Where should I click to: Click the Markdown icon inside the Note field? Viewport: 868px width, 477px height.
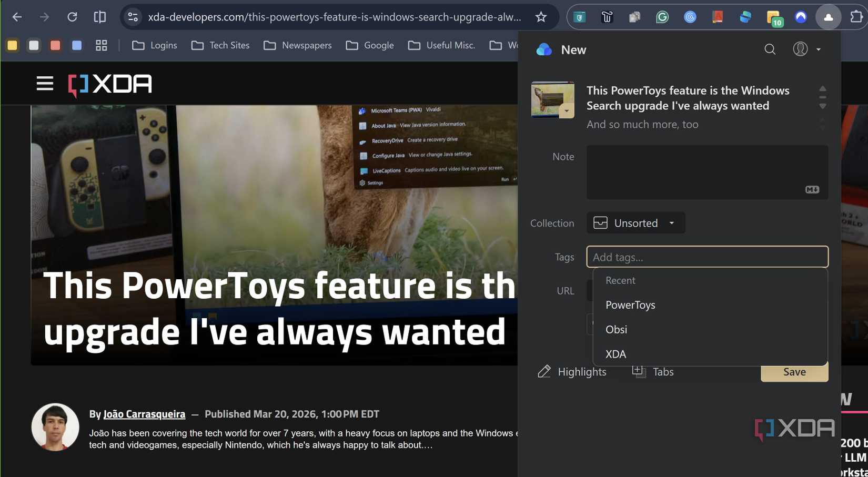pos(812,189)
